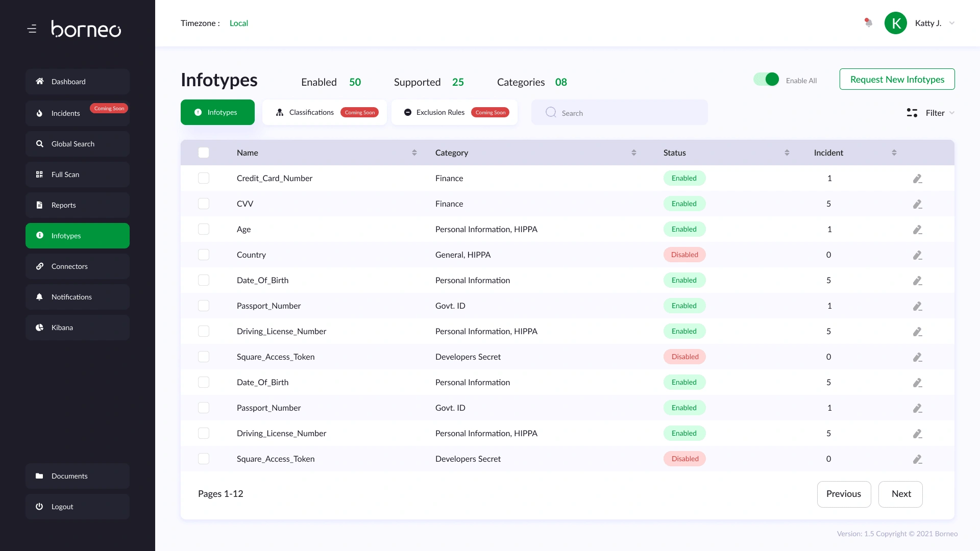The width and height of the screenshot is (980, 551).
Task: Check the select-all checkbox in table header
Action: [204, 153]
